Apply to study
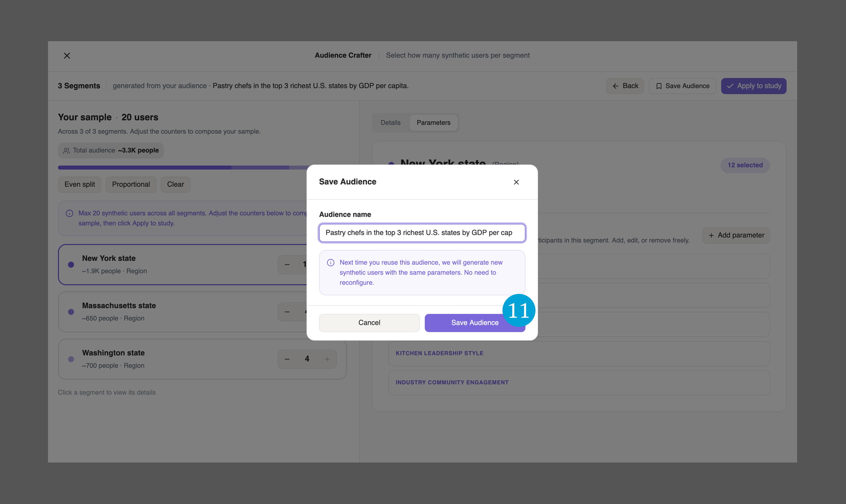This screenshot has width=846, height=504. pyautogui.click(x=754, y=86)
